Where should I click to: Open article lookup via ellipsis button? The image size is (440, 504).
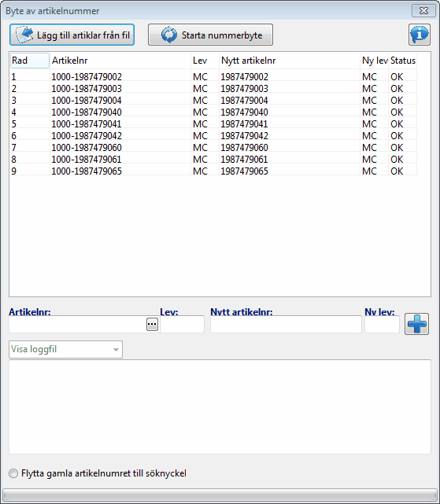(x=152, y=324)
